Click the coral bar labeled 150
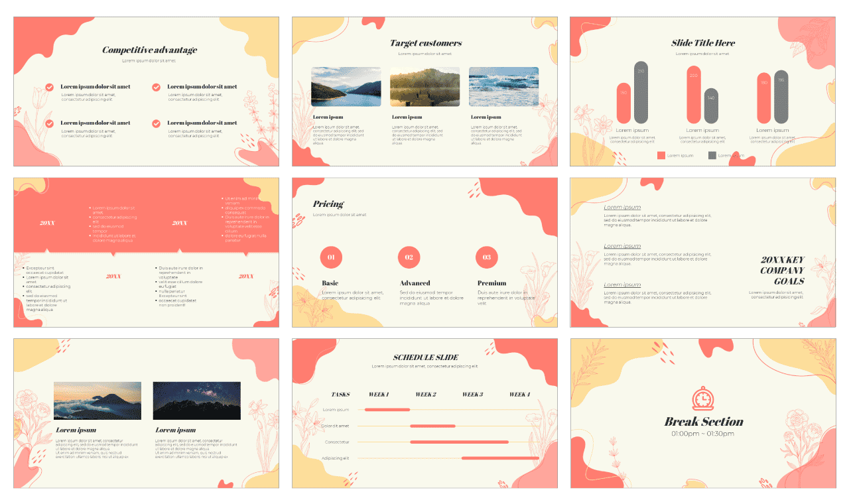This screenshot has width=849, height=504. (x=623, y=103)
